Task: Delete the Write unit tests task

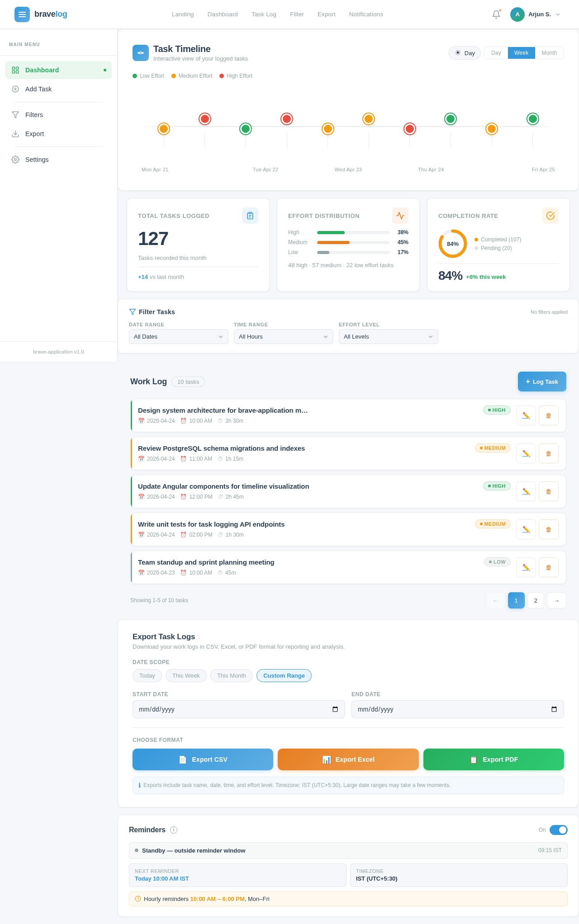Action: (x=549, y=529)
